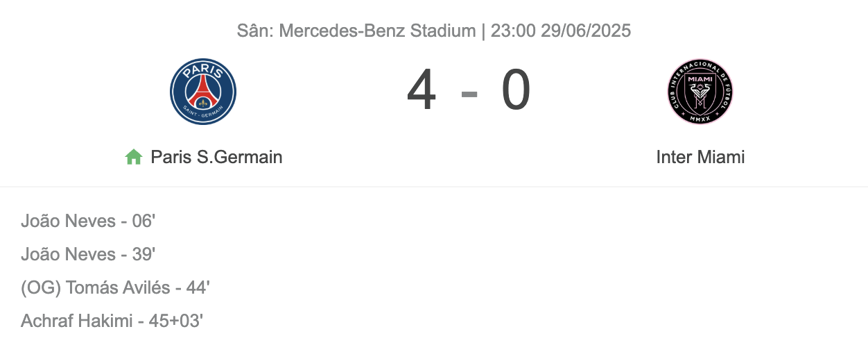Viewport: 868px width, 361px height.
Task: Open the Paris S.Germain team name
Action: click(x=216, y=157)
